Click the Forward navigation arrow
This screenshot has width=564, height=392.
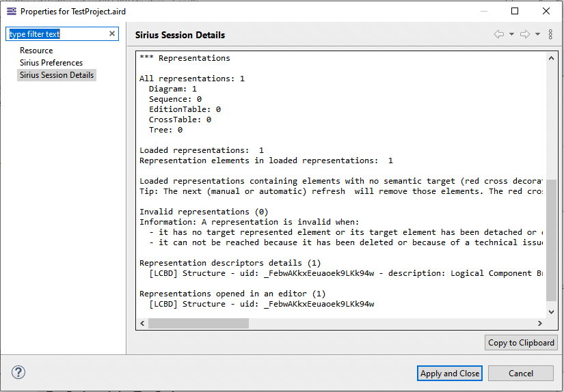click(524, 34)
